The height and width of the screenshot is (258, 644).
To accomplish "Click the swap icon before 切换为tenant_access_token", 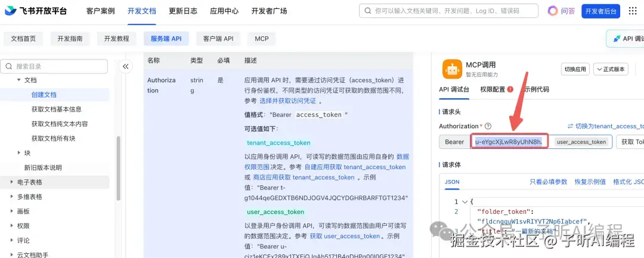I will pos(570,126).
